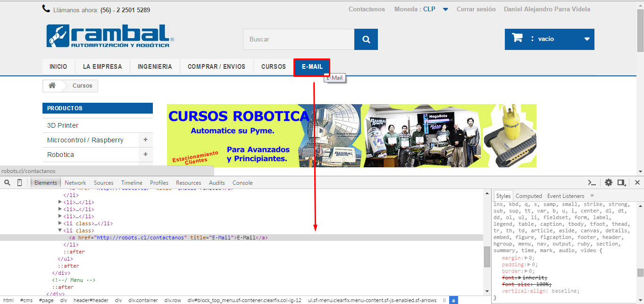
Task: Click the E-MAIL menu item
Action: point(312,67)
